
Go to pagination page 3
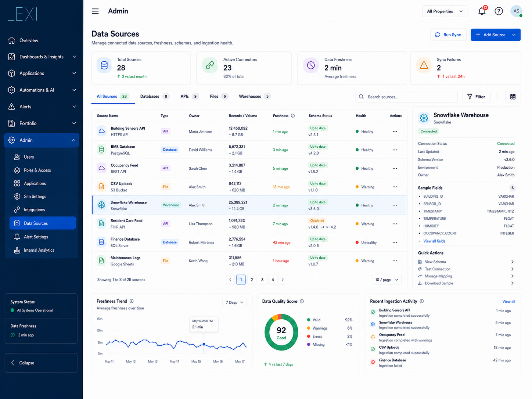[262, 280]
